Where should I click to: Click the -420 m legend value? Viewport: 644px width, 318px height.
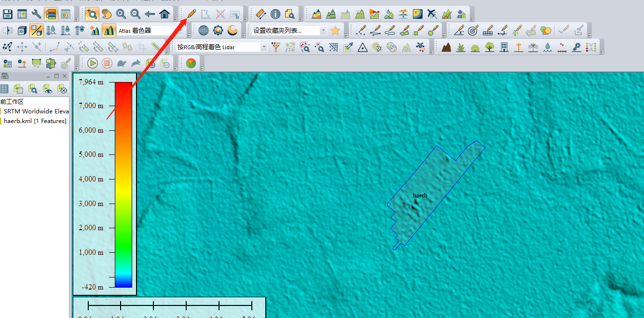93,287
